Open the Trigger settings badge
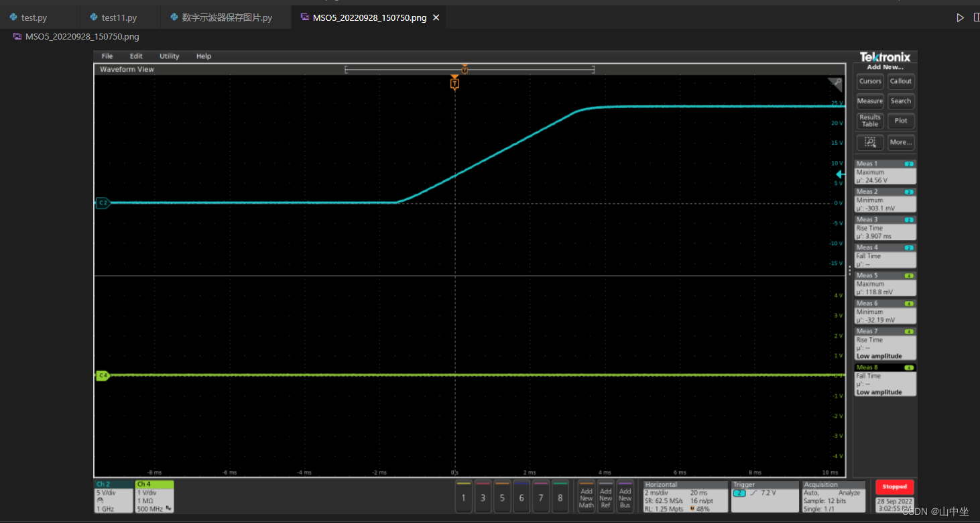980x523 pixels. [x=765, y=497]
